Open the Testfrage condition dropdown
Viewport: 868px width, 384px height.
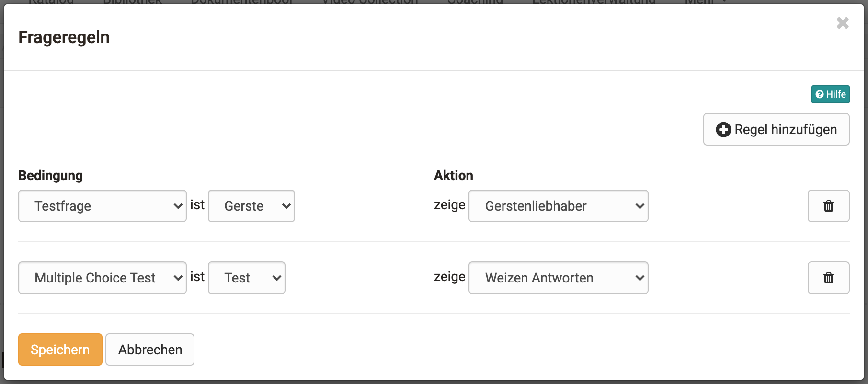click(x=103, y=206)
